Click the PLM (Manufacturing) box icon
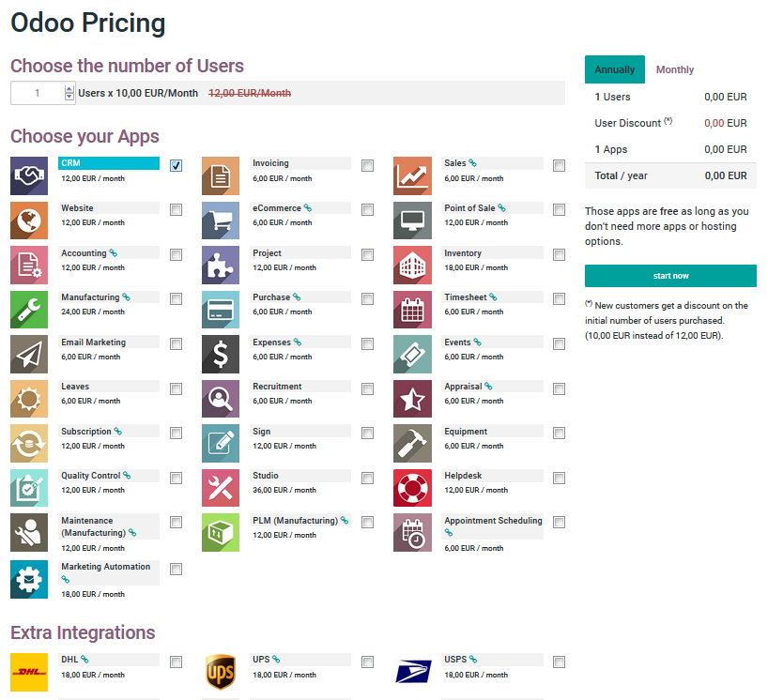Viewport: 768px width, 700px height. click(x=221, y=532)
